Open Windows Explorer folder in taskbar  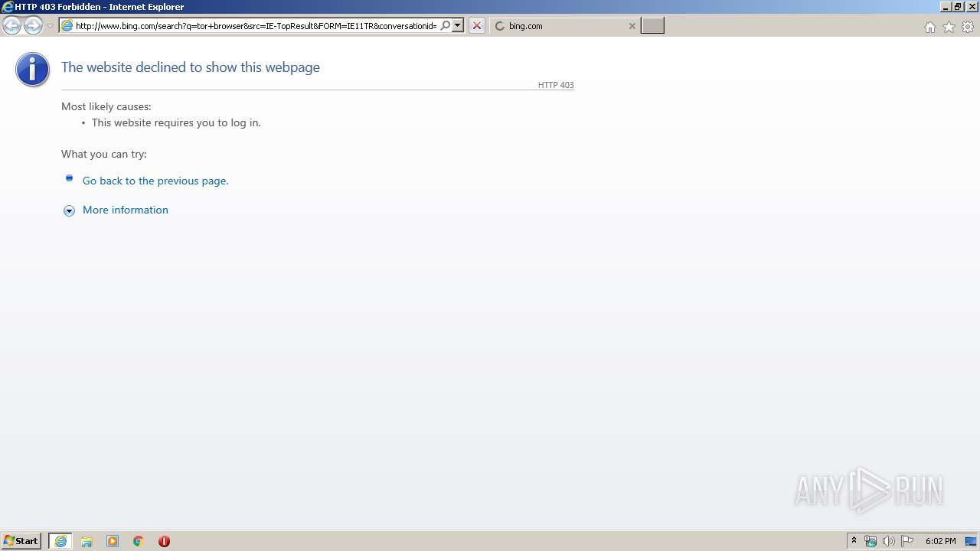coord(87,541)
